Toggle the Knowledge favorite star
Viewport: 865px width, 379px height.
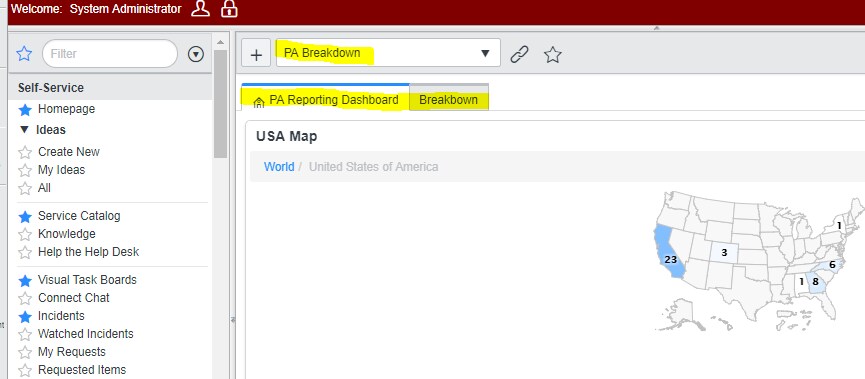(25, 234)
